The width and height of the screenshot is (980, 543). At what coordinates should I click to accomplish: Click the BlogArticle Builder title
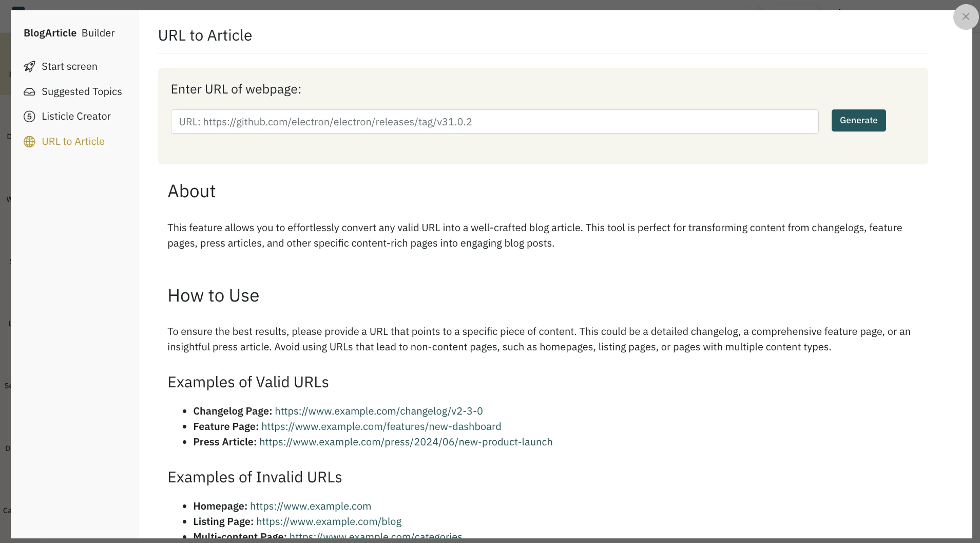69,32
